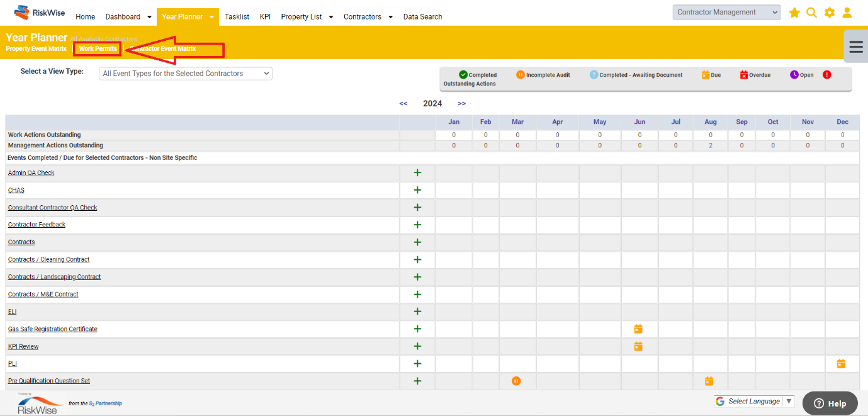Viewport: 868px width, 416px height.
Task: Add event for M&E Contract row
Action: coord(417,294)
